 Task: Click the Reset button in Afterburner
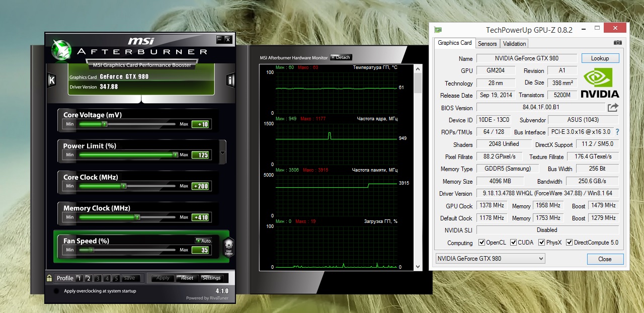(x=187, y=278)
